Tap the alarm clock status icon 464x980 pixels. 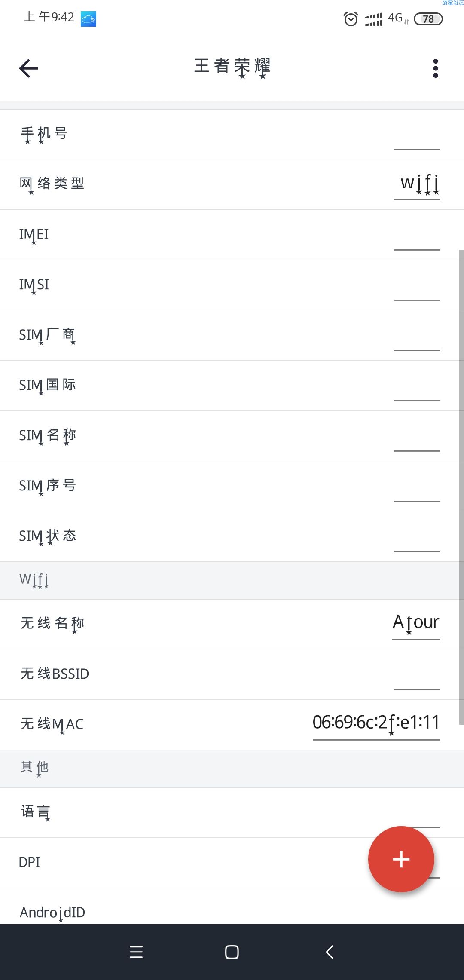coord(351,19)
